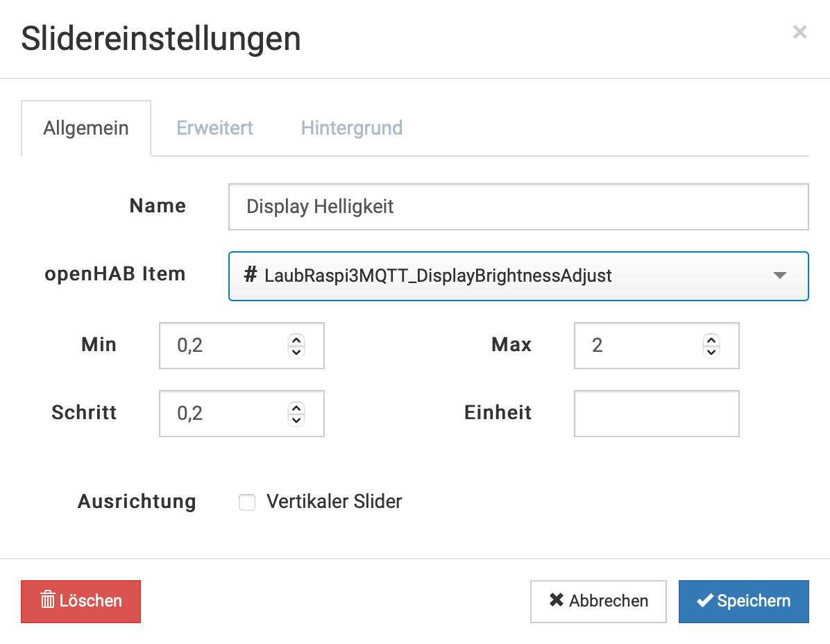Click into the Einheit text field
The image size is (830, 644).
(x=656, y=414)
